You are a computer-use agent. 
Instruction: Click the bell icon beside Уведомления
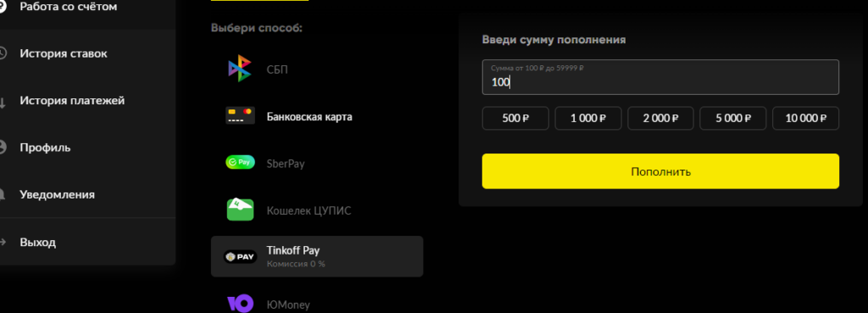tap(3, 194)
